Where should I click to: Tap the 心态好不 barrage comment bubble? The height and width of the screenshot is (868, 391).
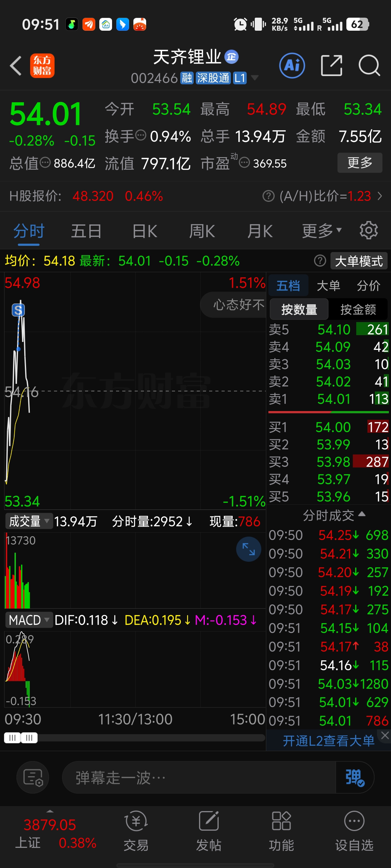(x=233, y=305)
